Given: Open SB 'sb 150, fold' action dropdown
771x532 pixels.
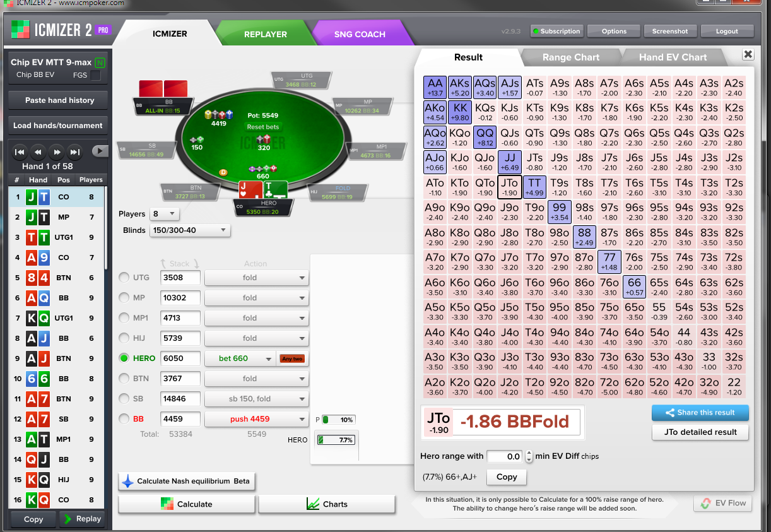Looking at the screenshot, I should pyautogui.click(x=256, y=399).
